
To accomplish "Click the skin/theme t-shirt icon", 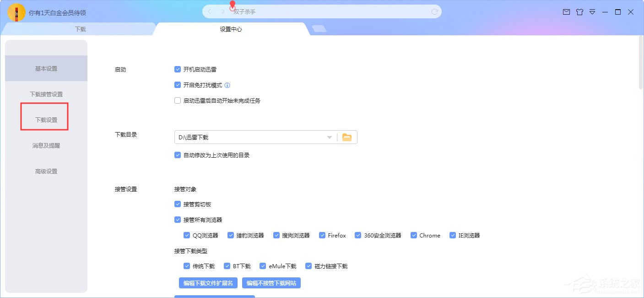I will (x=579, y=12).
